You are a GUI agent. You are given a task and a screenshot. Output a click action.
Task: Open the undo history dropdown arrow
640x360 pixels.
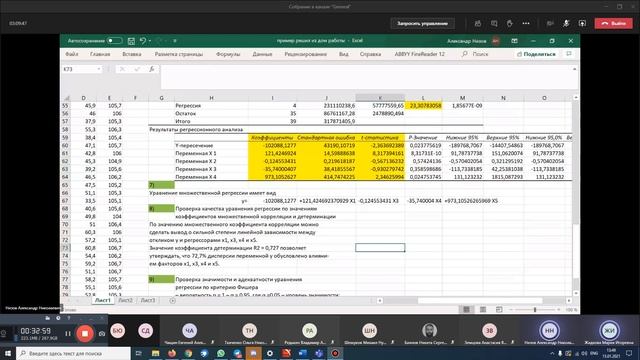point(150,41)
